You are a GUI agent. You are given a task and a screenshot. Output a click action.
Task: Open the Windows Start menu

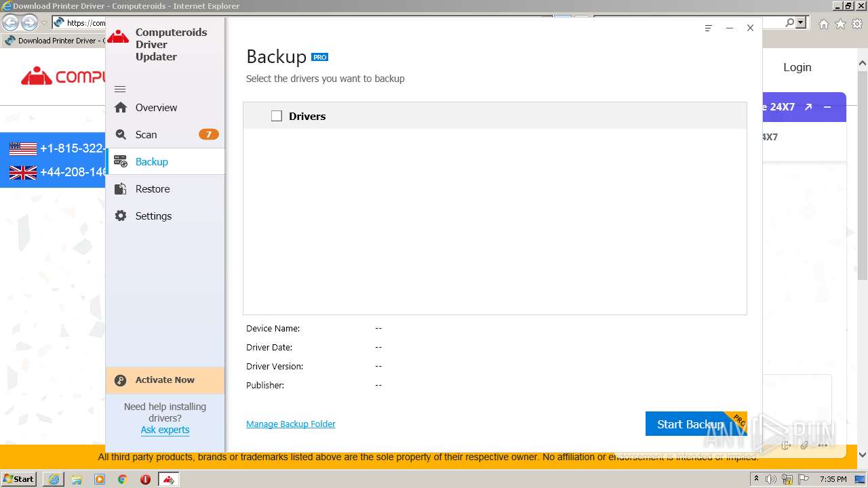point(19,479)
